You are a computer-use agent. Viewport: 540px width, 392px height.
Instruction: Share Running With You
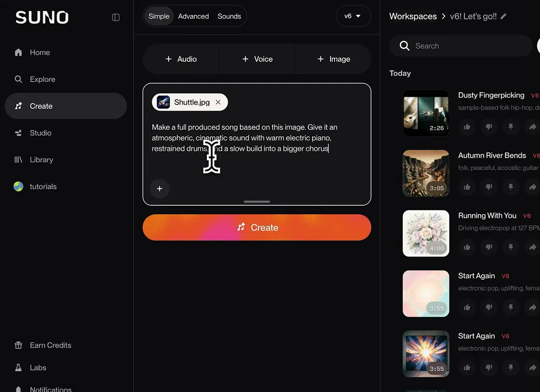point(533,247)
